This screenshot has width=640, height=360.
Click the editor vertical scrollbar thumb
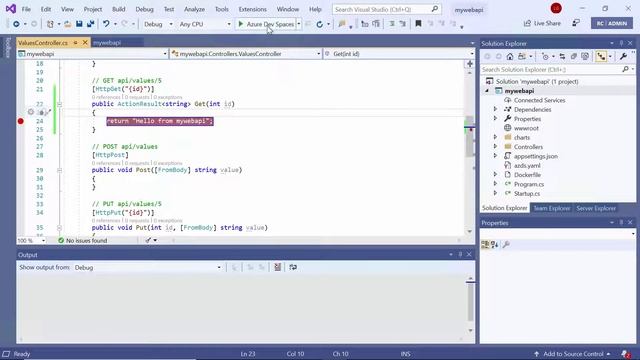[x=470, y=136]
